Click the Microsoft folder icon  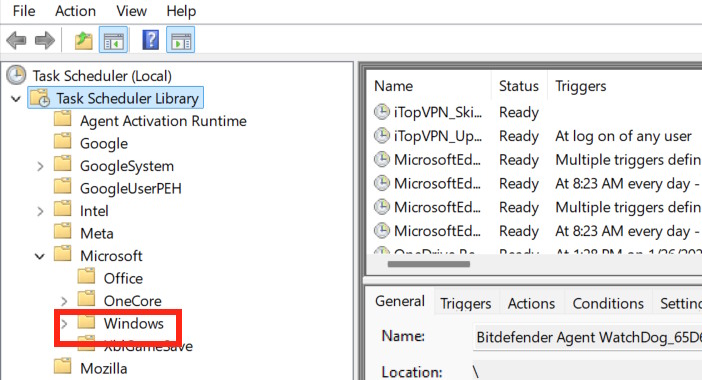tap(63, 254)
